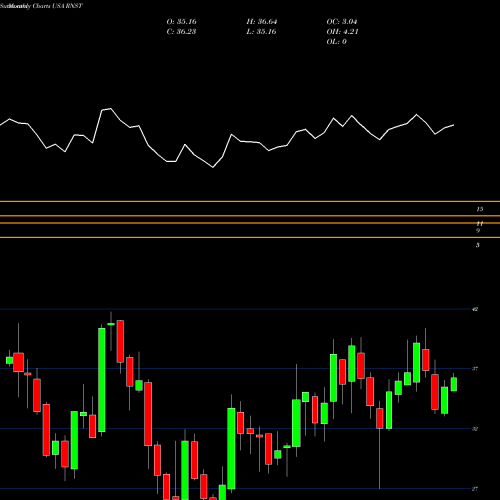Screen dimensions: 500x500
Task: Click the 5 indicator scale label
Action: pos(478,245)
